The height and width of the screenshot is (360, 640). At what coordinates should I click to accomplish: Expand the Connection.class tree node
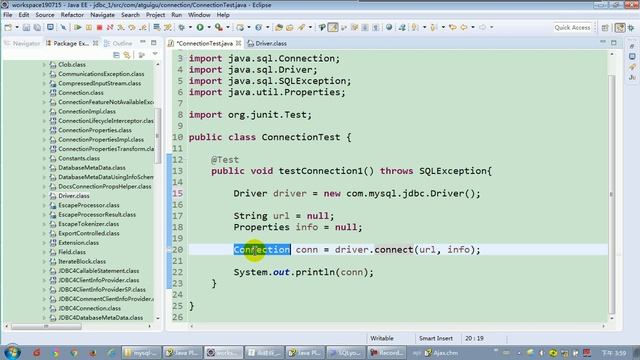(44, 93)
